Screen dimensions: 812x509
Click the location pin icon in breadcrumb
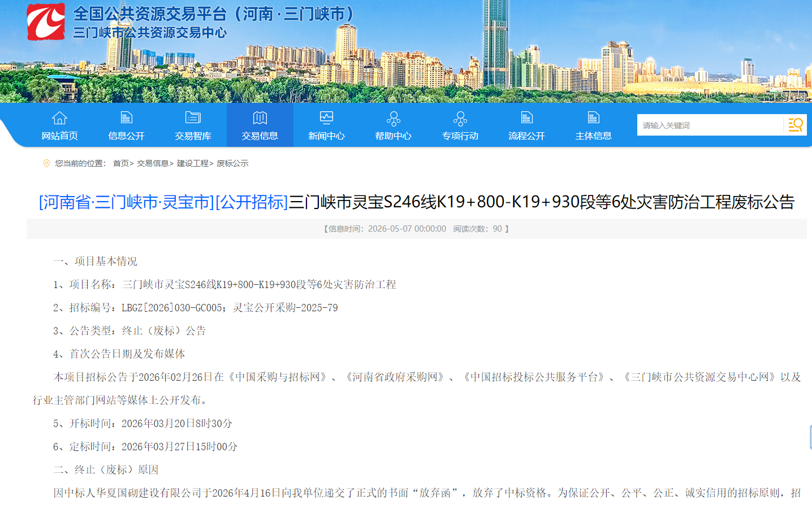pos(46,163)
